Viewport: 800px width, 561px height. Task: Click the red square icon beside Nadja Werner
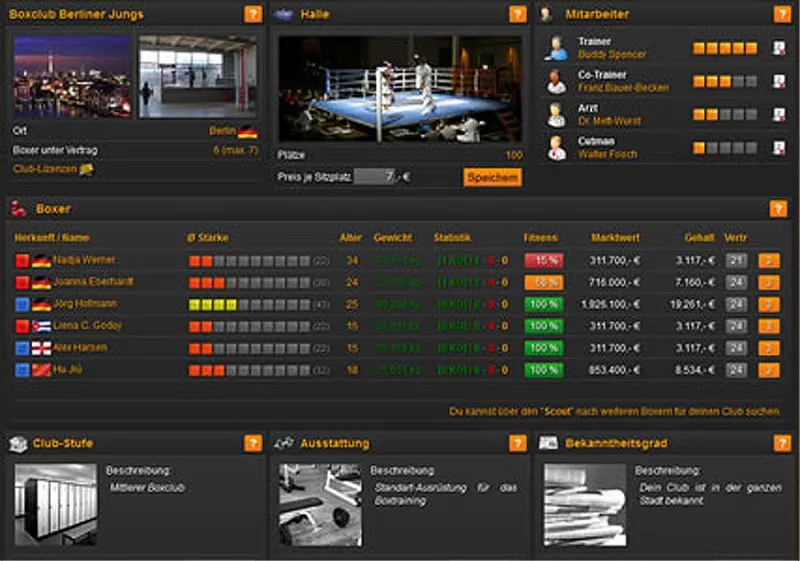pos(22,261)
